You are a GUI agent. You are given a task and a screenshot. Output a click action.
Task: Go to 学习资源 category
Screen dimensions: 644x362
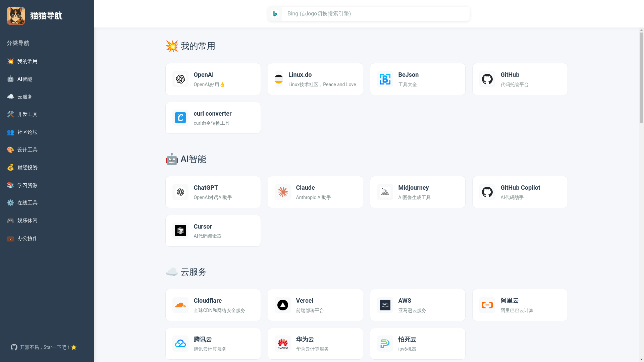(47, 185)
